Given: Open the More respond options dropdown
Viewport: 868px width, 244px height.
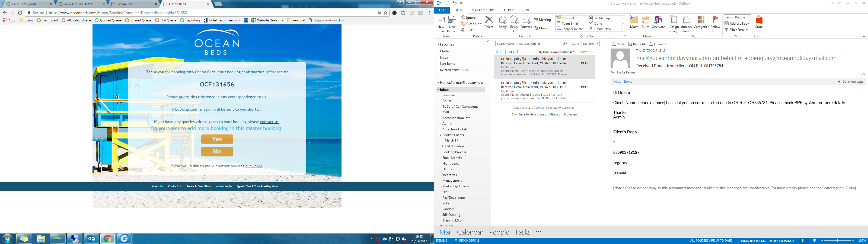Looking at the screenshot, I should point(541,28).
